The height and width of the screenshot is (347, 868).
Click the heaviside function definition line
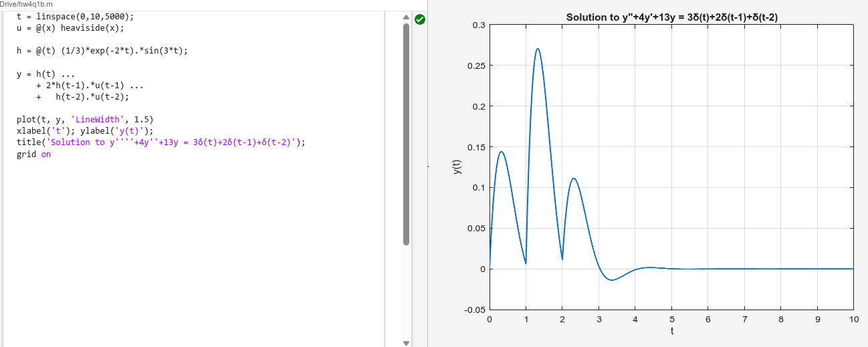(70, 29)
